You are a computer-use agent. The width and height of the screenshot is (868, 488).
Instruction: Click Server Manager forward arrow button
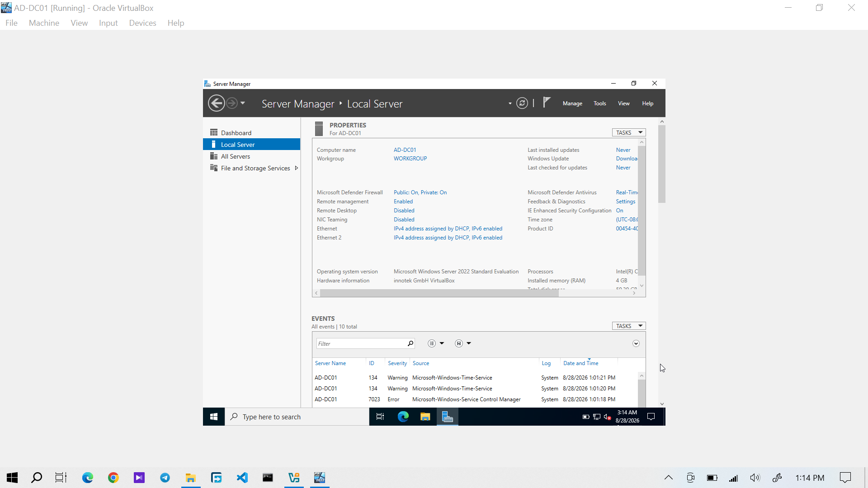click(231, 103)
